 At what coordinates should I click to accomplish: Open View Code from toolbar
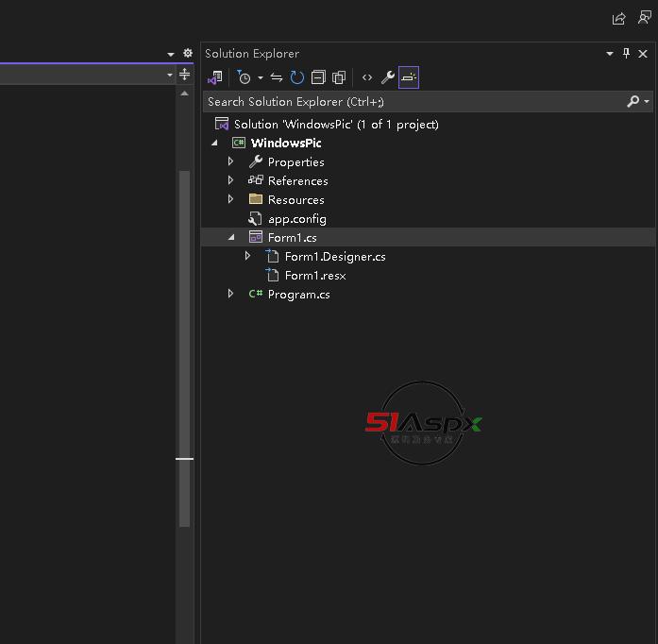coord(367,77)
